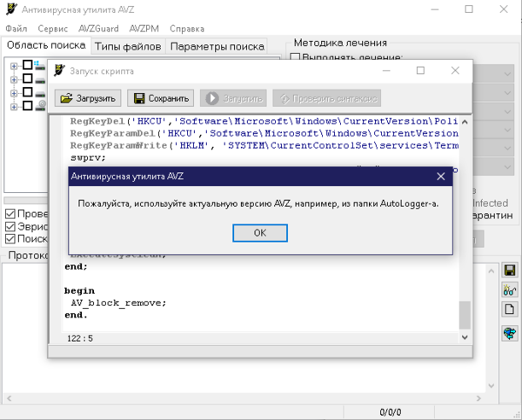Click protocol horizontal scroll right arrow
522x420 pixels.
(x=478, y=398)
